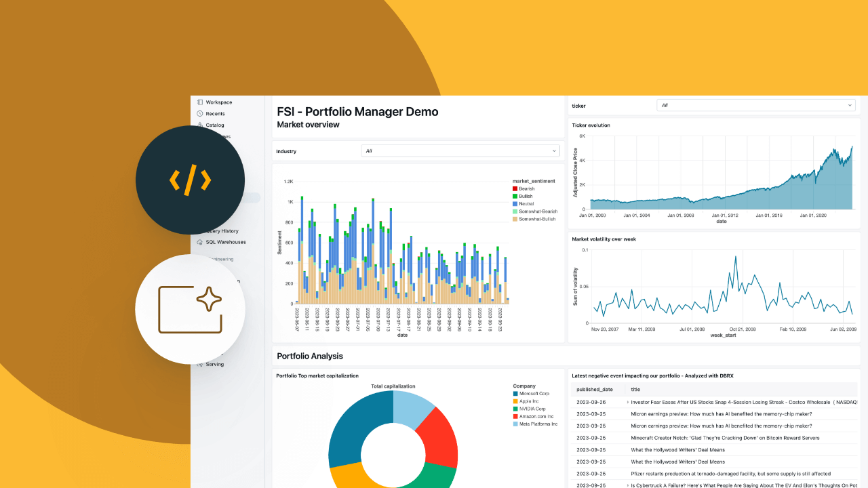Screen dimensions: 868x488
Task: Click the SQL Warehouses sidebar icon
Action: pos(199,242)
